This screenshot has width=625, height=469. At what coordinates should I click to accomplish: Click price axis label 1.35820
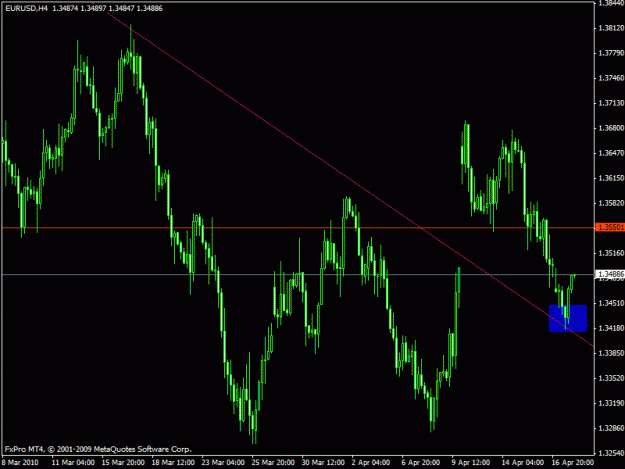pos(611,203)
